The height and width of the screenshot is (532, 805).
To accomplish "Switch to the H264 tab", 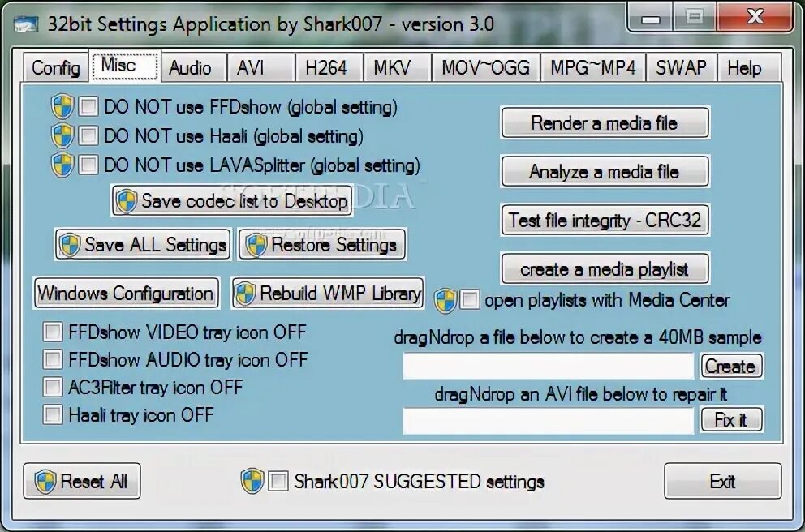I will (326, 68).
